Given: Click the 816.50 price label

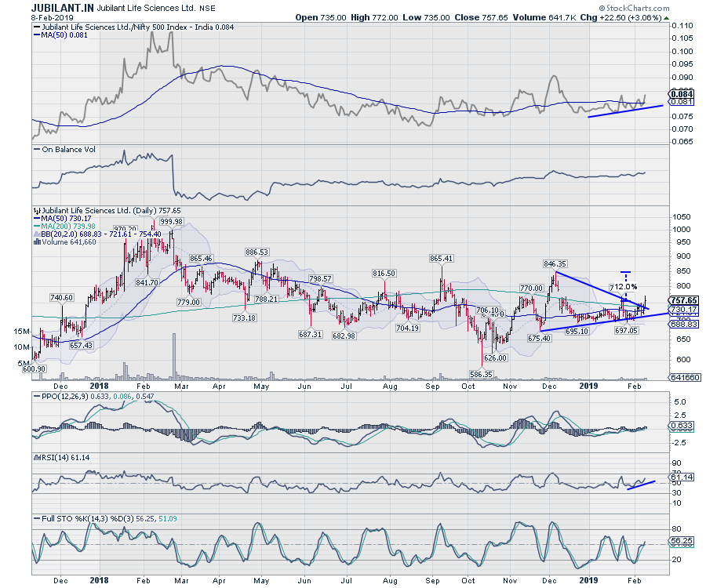Looking at the screenshot, I should tap(384, 273).
